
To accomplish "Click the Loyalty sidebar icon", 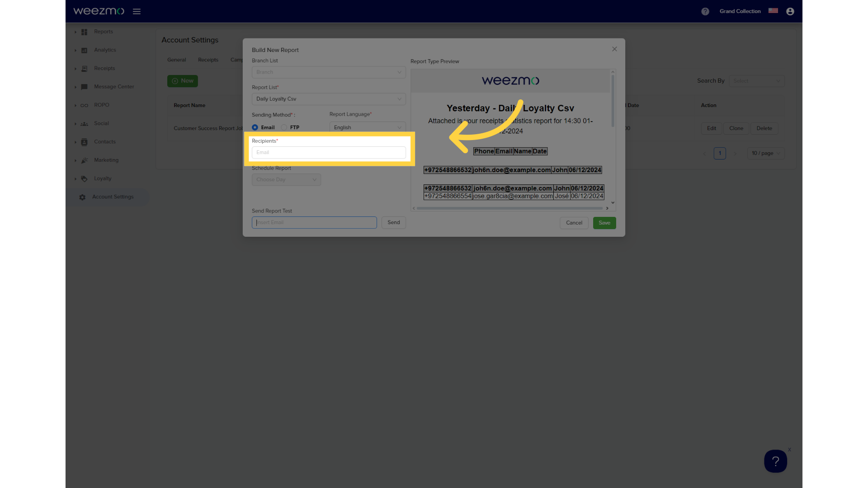I will [x=84, y=178].
